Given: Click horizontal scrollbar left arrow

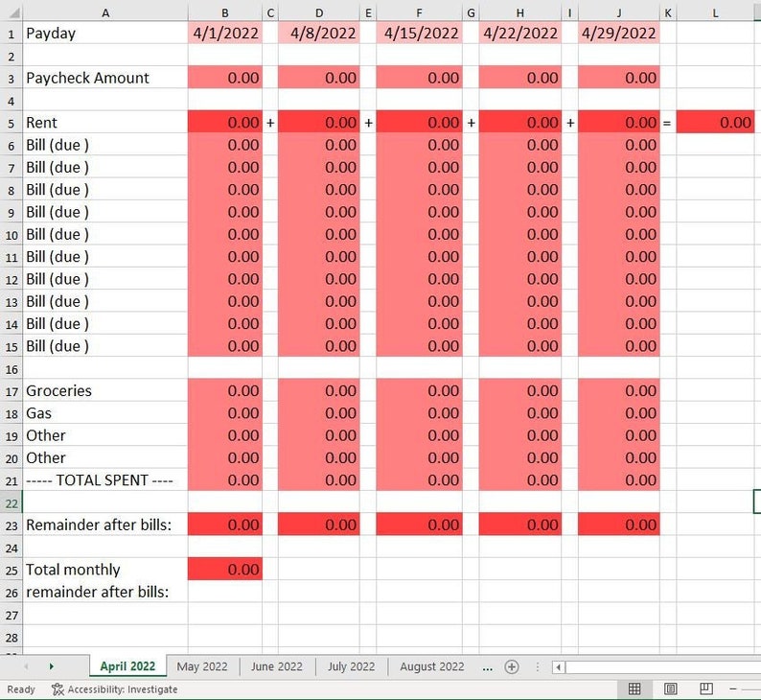Looking at the screenshot, I should (558, 667).
